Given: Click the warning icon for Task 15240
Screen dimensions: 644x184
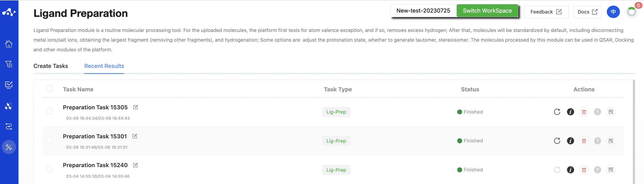Looking at the screenshot, I should click(597, 170).
